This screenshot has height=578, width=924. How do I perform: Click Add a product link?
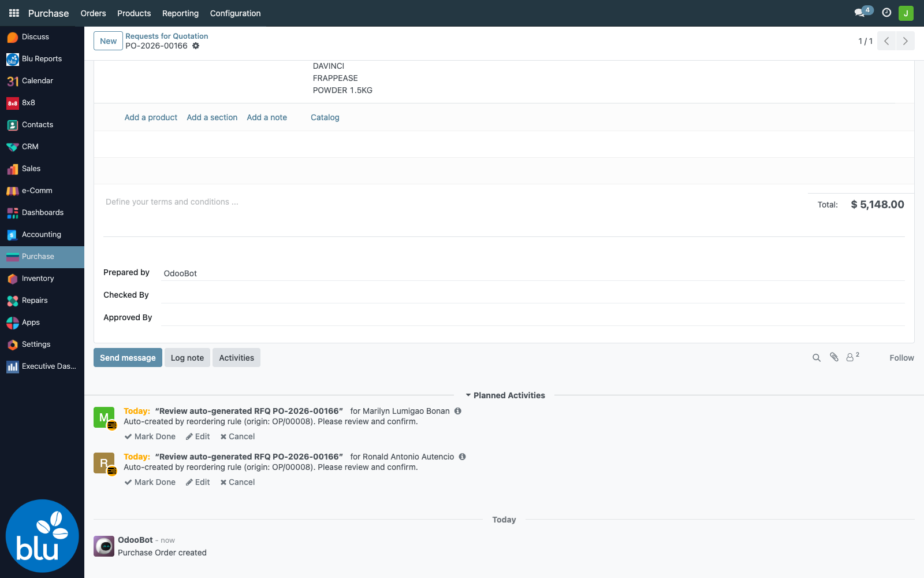point(151,117)
